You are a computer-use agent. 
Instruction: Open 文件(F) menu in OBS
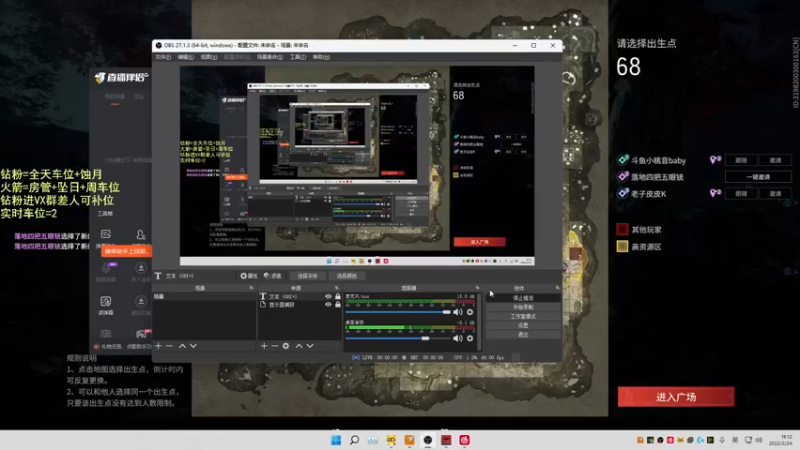(x=163, y=57)
